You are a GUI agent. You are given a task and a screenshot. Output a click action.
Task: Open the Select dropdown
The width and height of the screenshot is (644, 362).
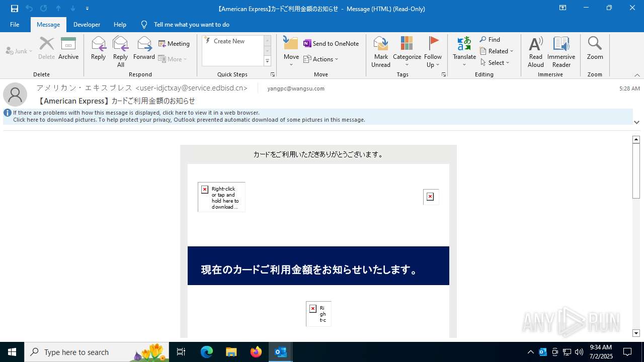pyautogui.click(x=495, y=63)
